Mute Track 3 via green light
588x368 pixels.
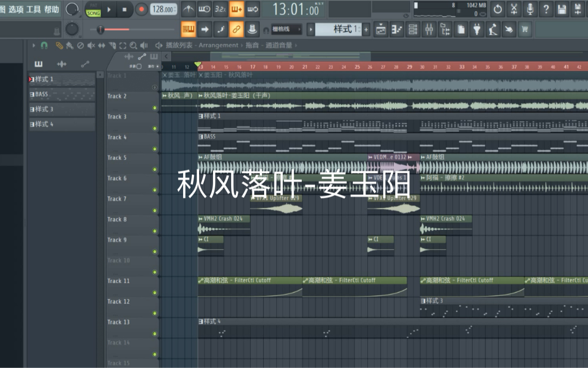[x=155, y=128]
